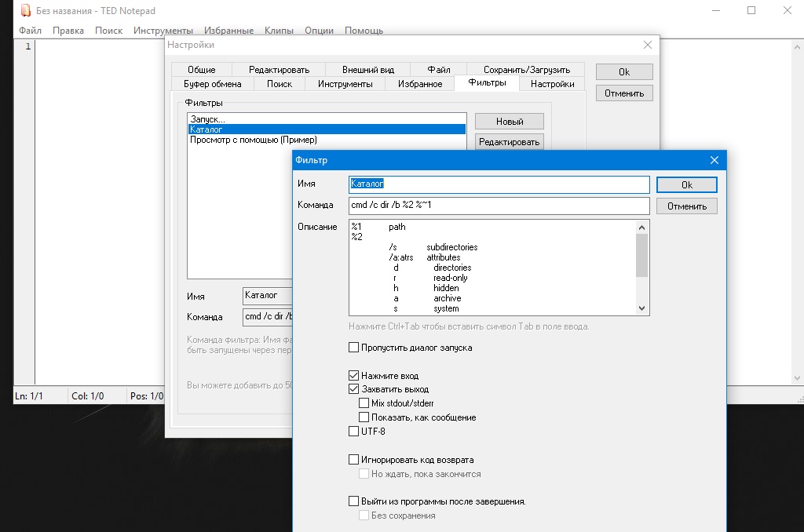Close the Настройки dialog with the X

coord(648,45)
